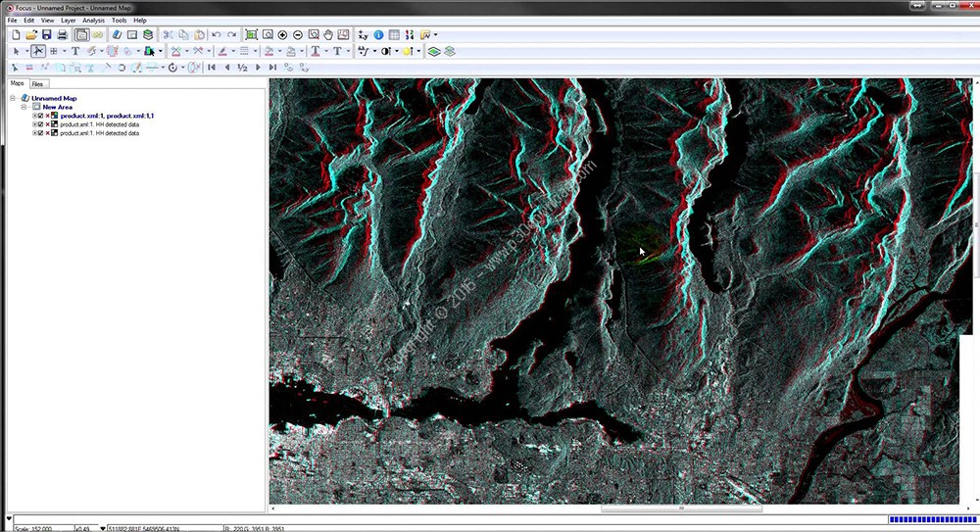This screenshot has width=980, height=532.
Task: Expand the product.xml:1, product.xml:1,1 layer node
Action: pyautogui.click(x=34, y=116)
